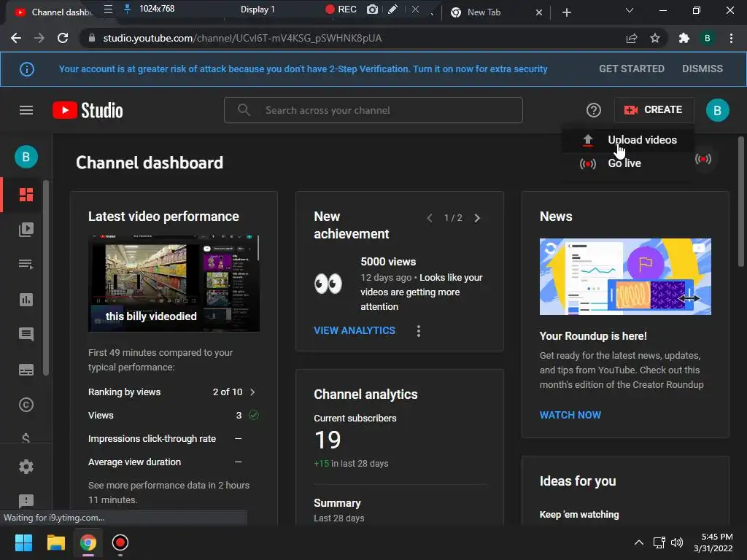Select the Dashboard icon in sidebar
Image resolution: width=747 pixels, height=560 pixels.
(26, 195)
